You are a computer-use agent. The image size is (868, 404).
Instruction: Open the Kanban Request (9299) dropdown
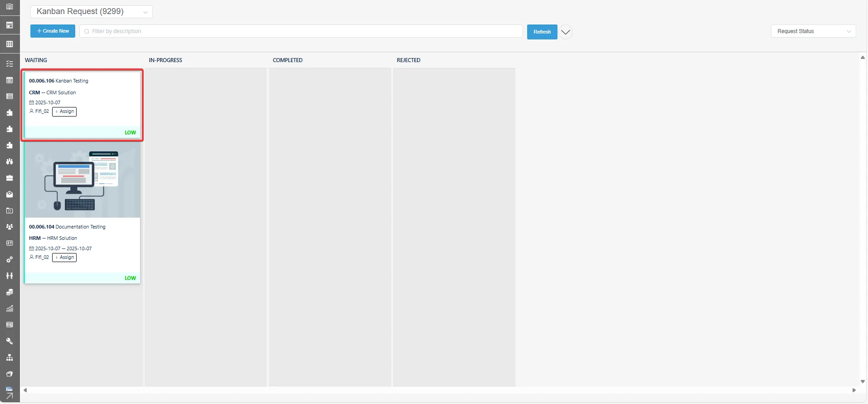92,12
